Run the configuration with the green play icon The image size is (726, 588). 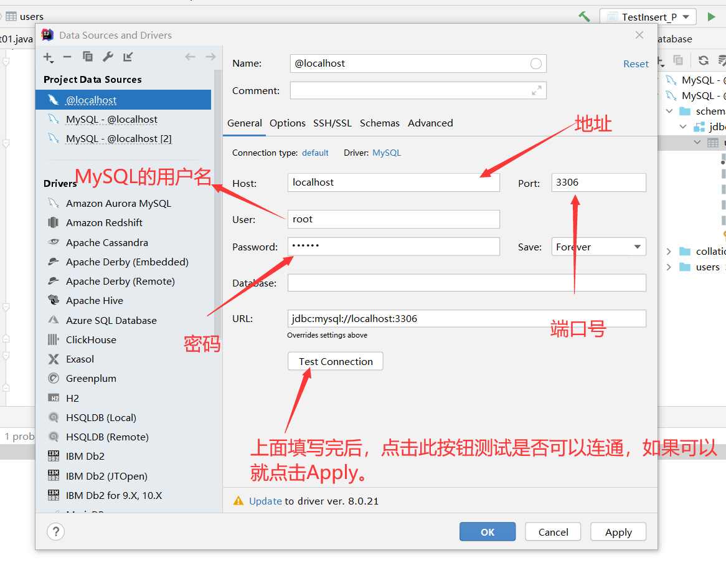711,17
